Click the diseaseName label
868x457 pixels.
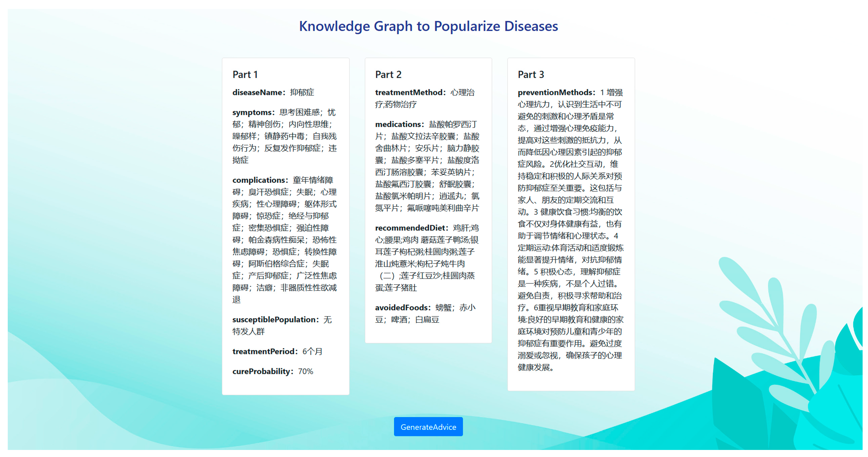pyautogui.click(x=258, y=92)
